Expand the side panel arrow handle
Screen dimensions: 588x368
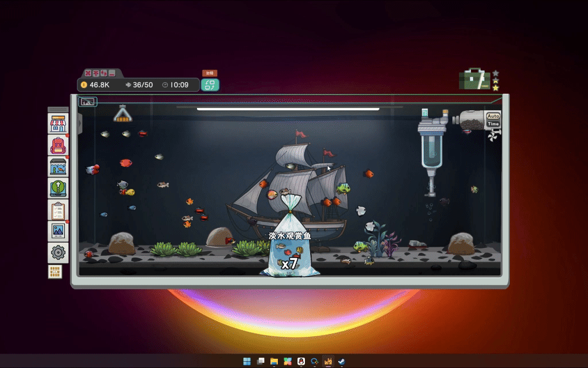click(80, 123)
